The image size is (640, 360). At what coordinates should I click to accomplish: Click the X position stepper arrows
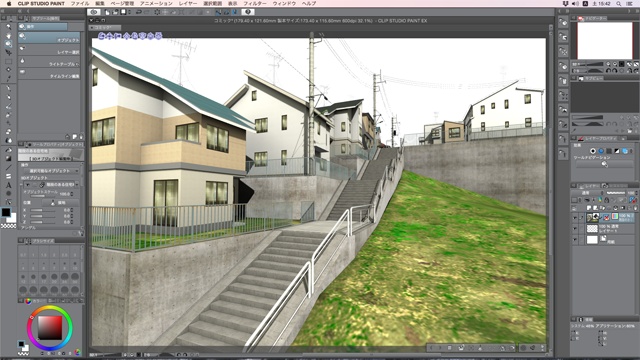72,210
